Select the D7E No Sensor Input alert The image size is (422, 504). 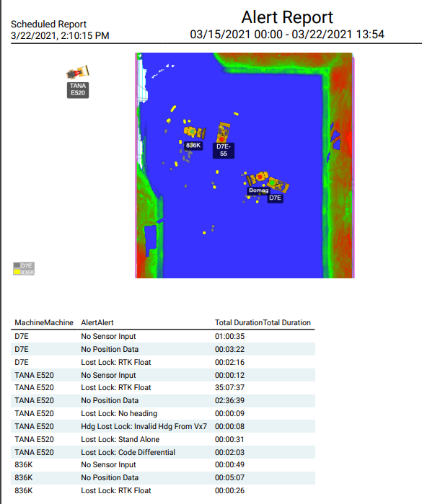click(x=108, y=336)
